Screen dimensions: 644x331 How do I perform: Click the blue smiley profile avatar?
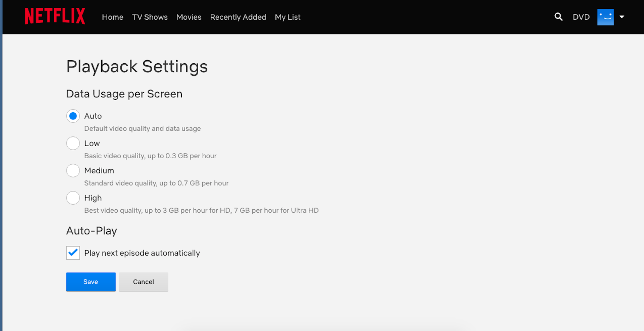coord(605,17)
